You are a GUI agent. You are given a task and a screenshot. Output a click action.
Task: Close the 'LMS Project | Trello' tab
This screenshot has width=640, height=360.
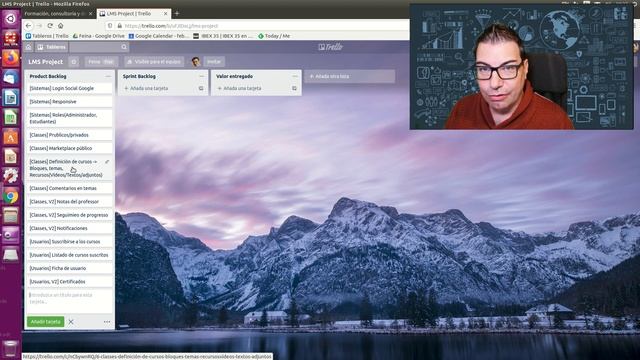tap(165, 14)
